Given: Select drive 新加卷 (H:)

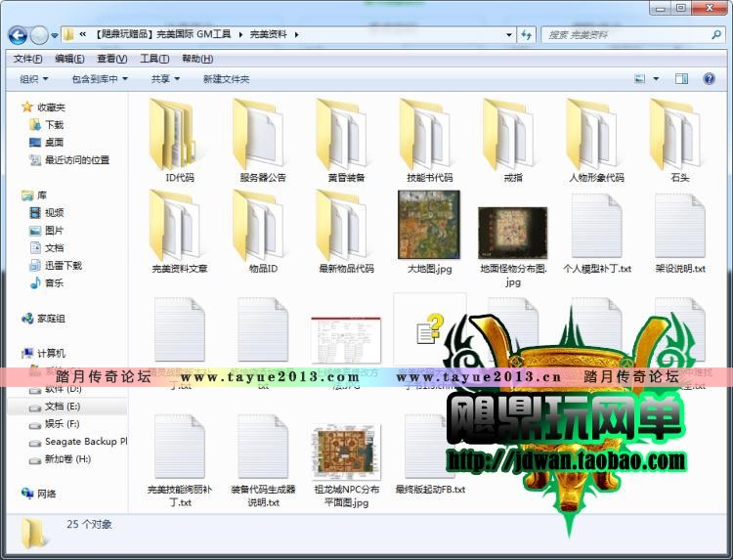Looking at the screenshot, I should click(60, 459).
